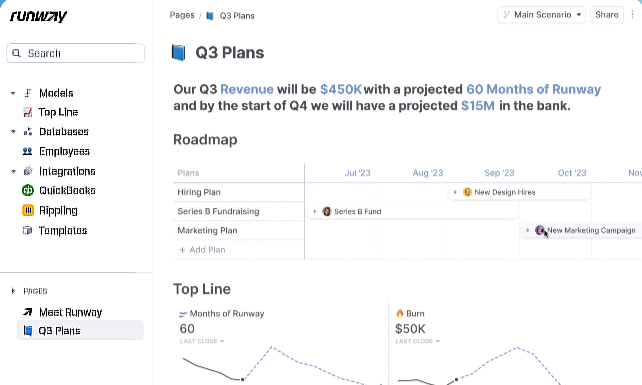Click Add Plan in the roadmap
642x385 pixels.
(x=202, y=250)
